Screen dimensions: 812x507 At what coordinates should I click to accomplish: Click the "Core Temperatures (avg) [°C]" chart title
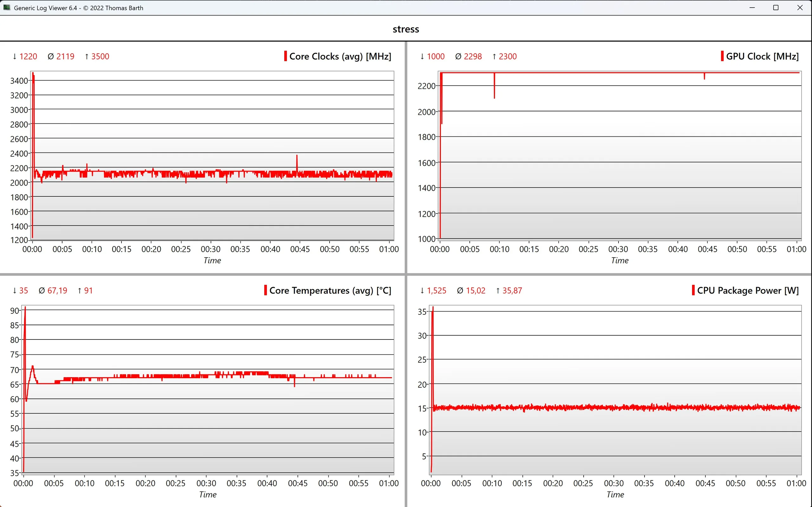[330, 290]
